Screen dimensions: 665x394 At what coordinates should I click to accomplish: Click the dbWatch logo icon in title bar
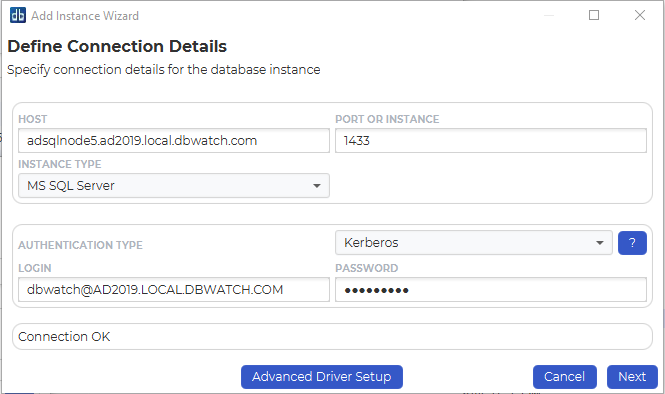coord(18,16)
